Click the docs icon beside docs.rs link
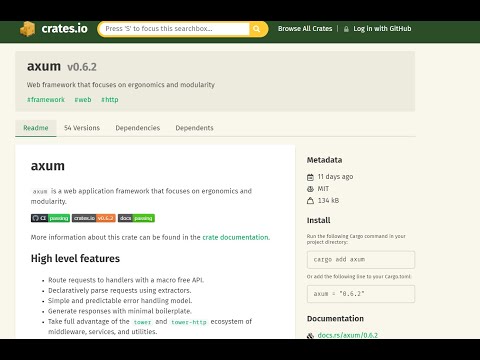This screenshot has height=360, width=480. pyautogui.click(x=310, y=335)
